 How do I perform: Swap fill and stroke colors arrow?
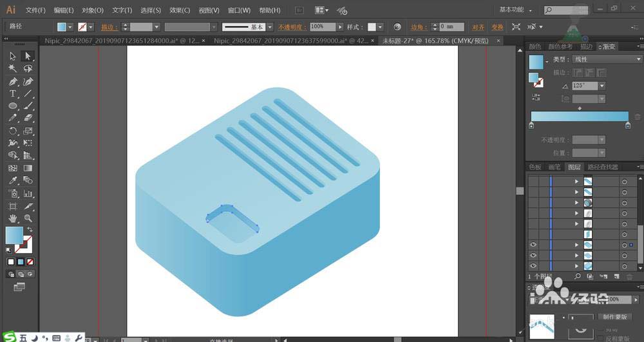[x=30, y=229]
